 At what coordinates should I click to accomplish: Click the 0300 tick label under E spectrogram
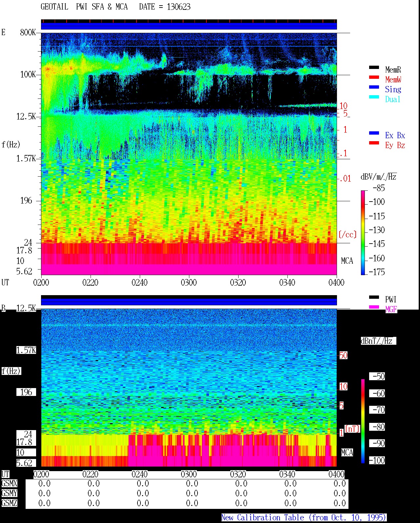coord(189,282)
